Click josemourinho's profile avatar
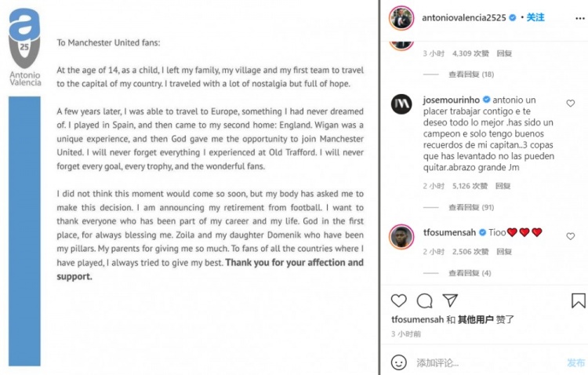 (x=402, y=104)
